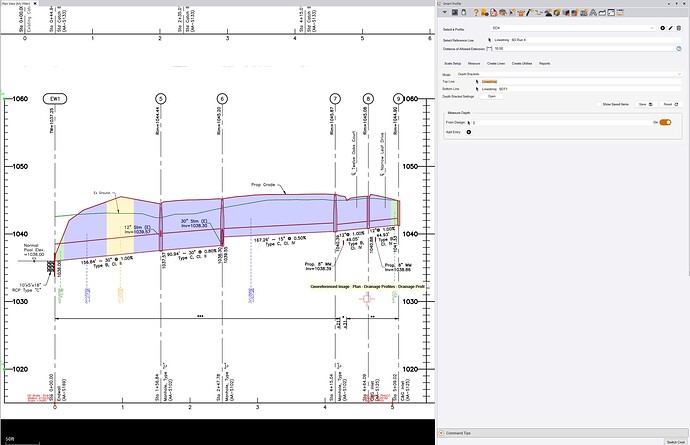Switch to the Reports tab

[545, 63]
